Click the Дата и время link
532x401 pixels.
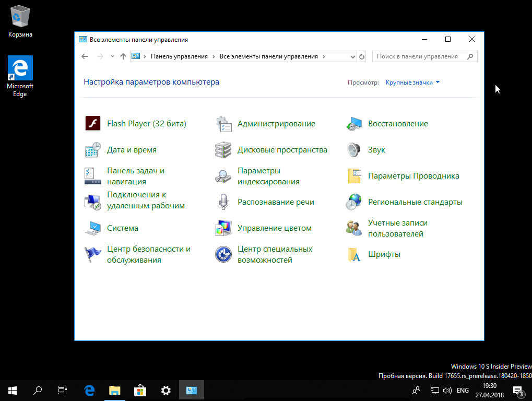point(132,150)
